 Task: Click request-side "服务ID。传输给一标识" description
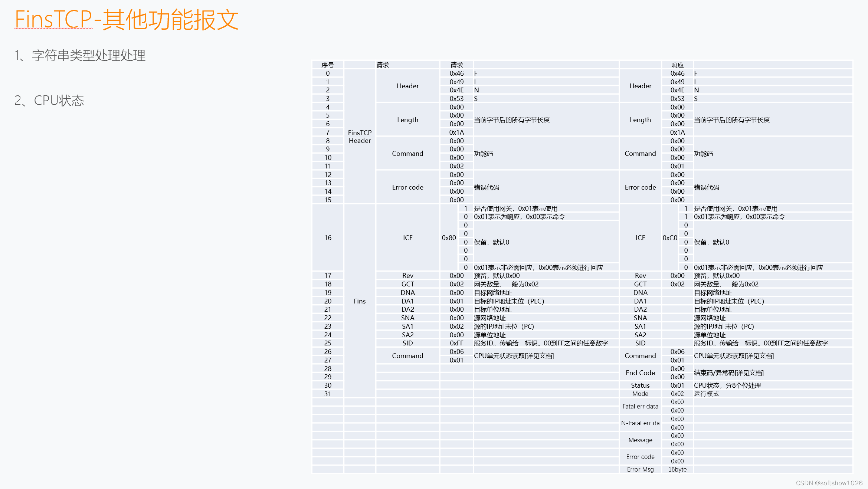541,343
